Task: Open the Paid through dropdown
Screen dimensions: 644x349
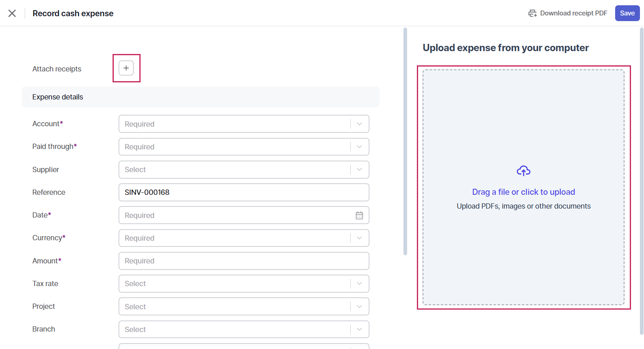Action: point(359,147)
